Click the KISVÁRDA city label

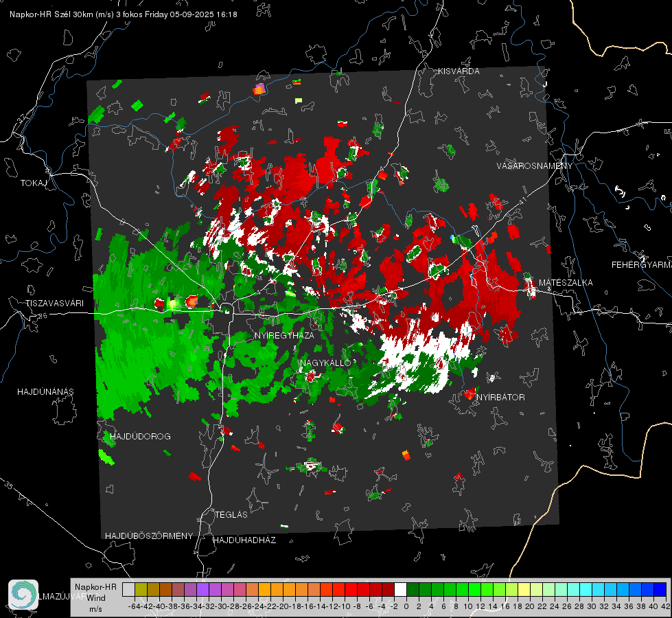click(x=459, y=71)
